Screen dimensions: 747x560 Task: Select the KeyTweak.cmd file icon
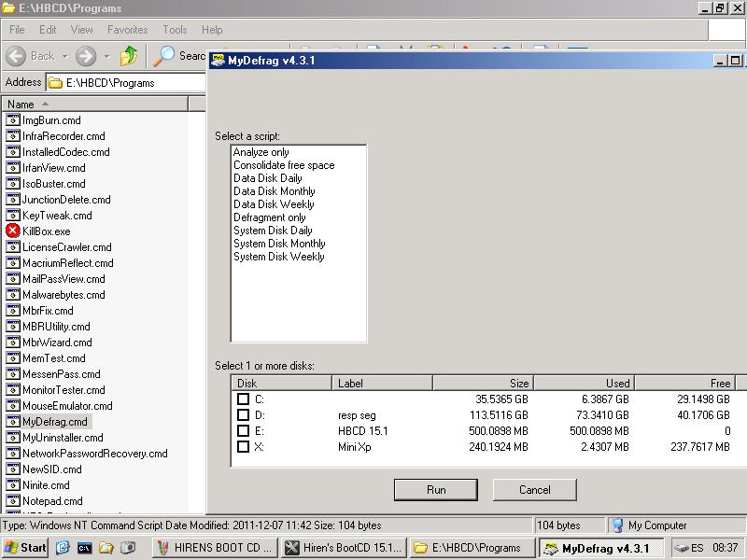(x=13, y=216)
